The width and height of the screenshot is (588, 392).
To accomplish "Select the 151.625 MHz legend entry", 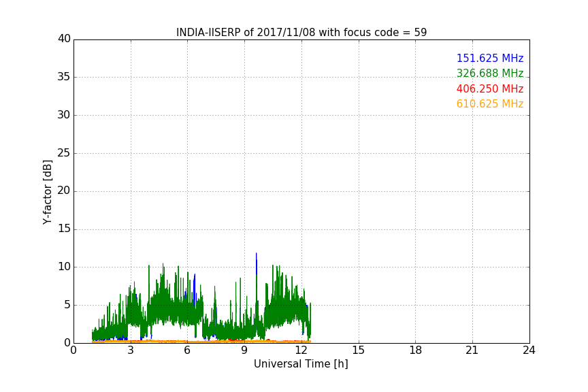I will pyautogui.click(x=490, y=58).
